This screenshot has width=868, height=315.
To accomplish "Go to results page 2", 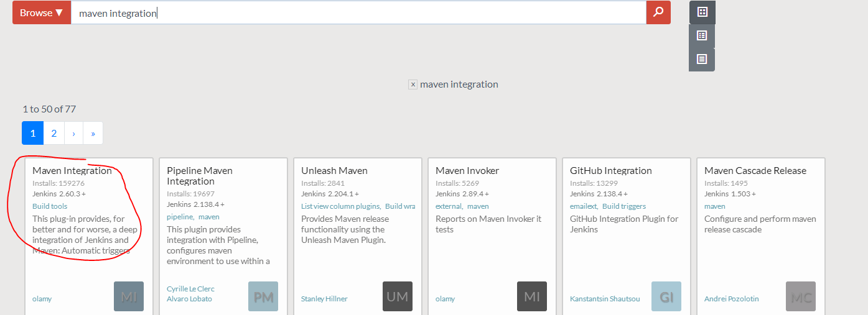I will coord(54,133).
